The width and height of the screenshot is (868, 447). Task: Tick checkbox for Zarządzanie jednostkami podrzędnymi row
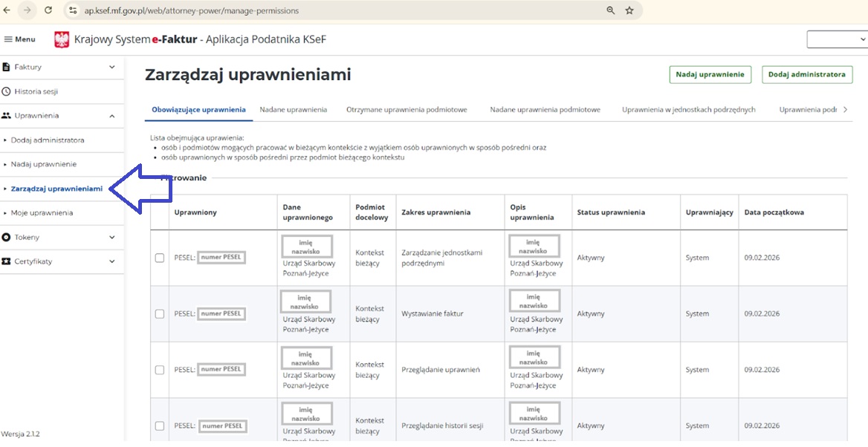tap(159, 258)
